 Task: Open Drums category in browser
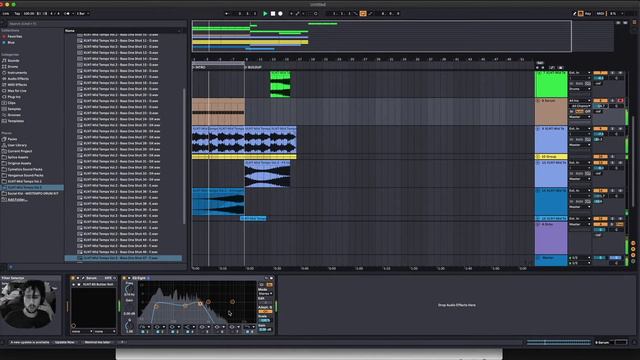[x=13, y=67]
